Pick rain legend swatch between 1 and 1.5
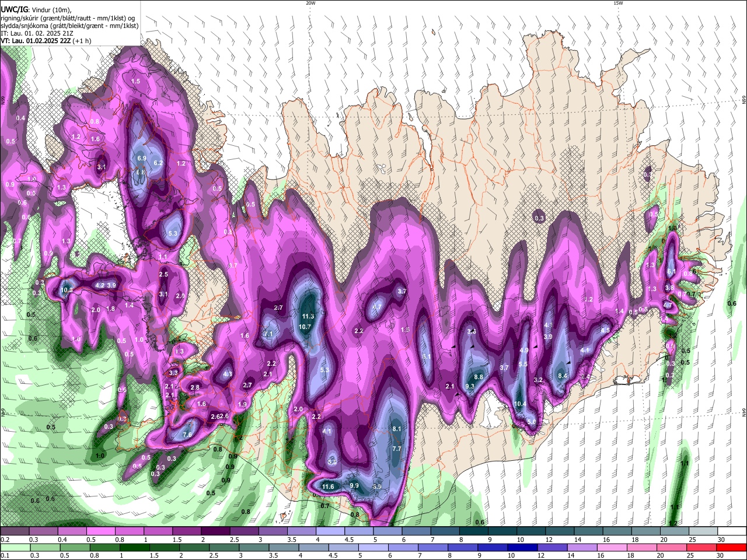 tap(134, 548)
